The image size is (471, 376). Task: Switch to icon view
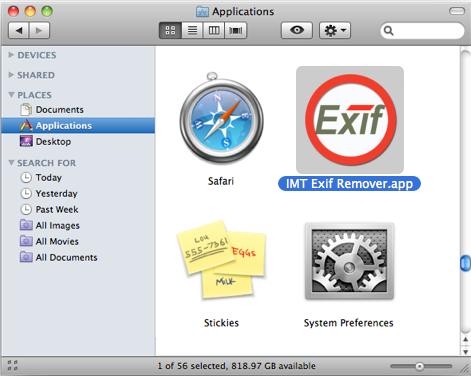click(170, 31)
